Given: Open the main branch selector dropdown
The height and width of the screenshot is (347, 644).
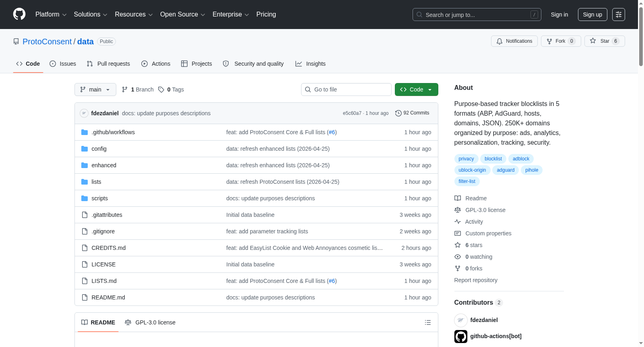Looking at the screenshot, I should (x=95, y=89).
